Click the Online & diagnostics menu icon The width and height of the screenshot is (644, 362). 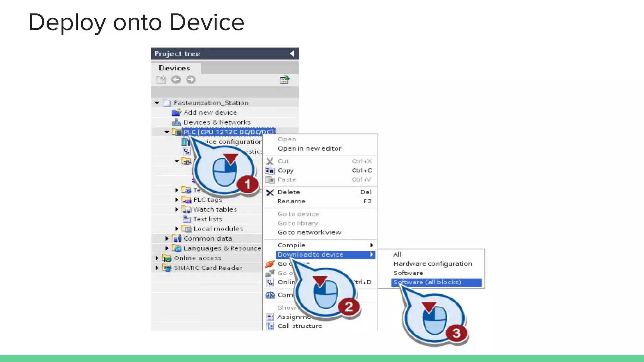tap(270, 282)
